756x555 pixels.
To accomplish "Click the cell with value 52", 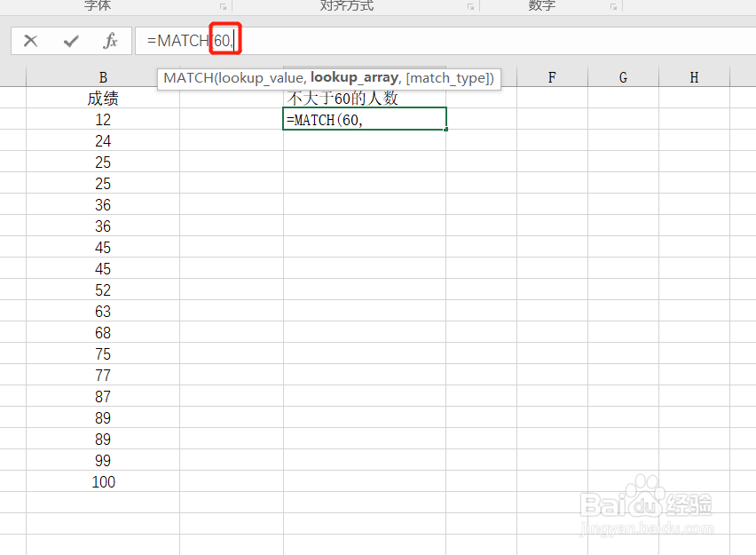I will pos(103,289).
